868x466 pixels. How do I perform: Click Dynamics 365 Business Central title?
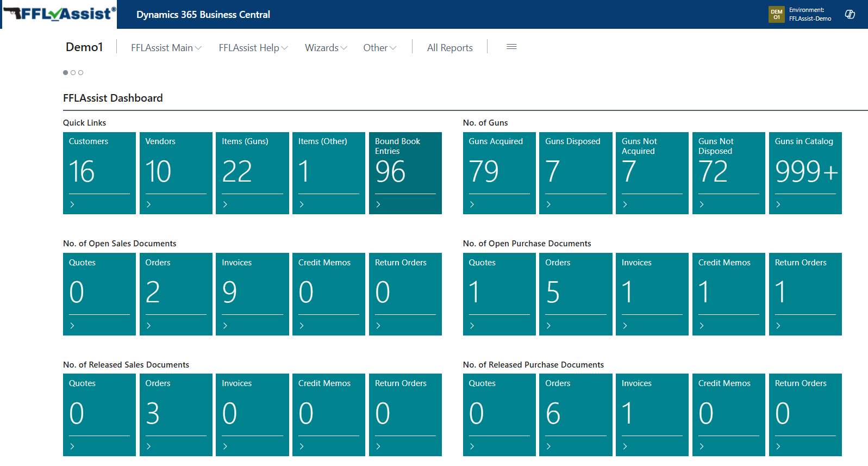tap(203, 15)
